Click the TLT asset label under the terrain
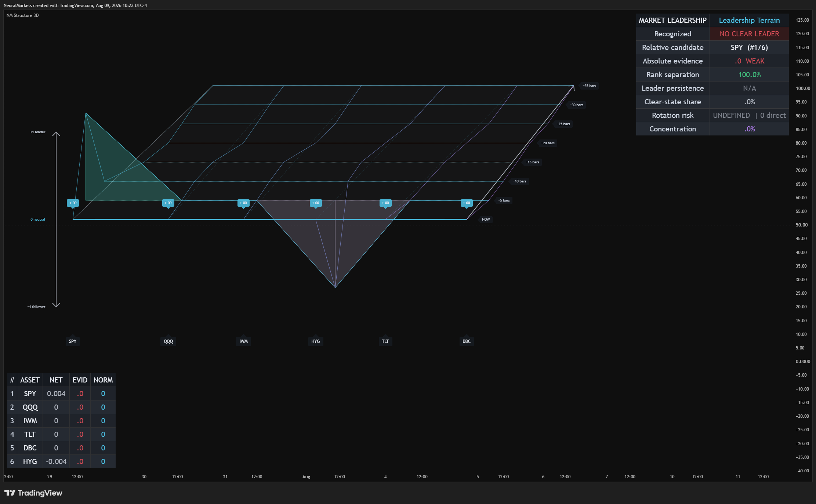Image resolution: width=816 pixels, height=504 pixels. tap(385, 341)
